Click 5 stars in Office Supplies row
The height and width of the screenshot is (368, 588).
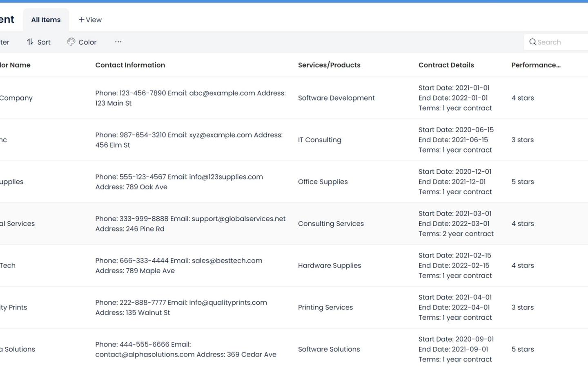[x=523, y=182]
